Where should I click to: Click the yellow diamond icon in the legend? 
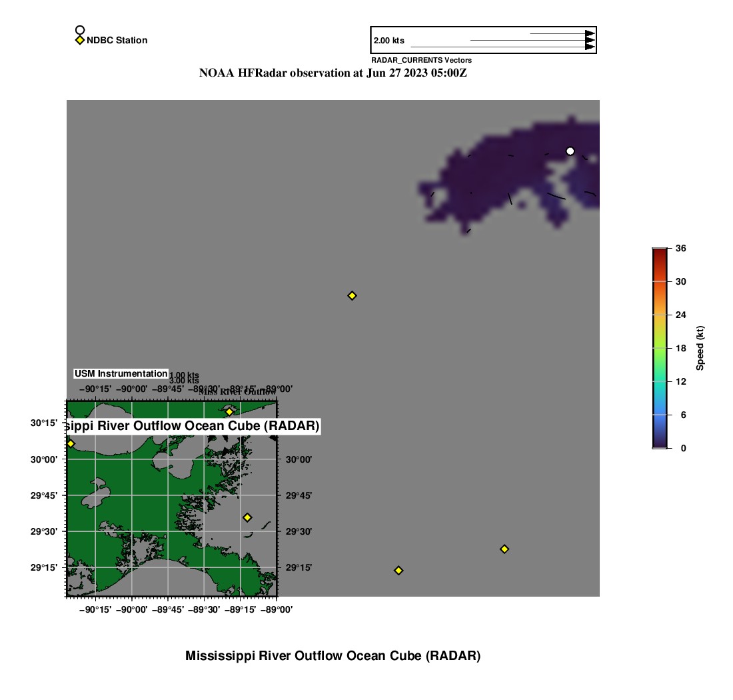(80, 41)
